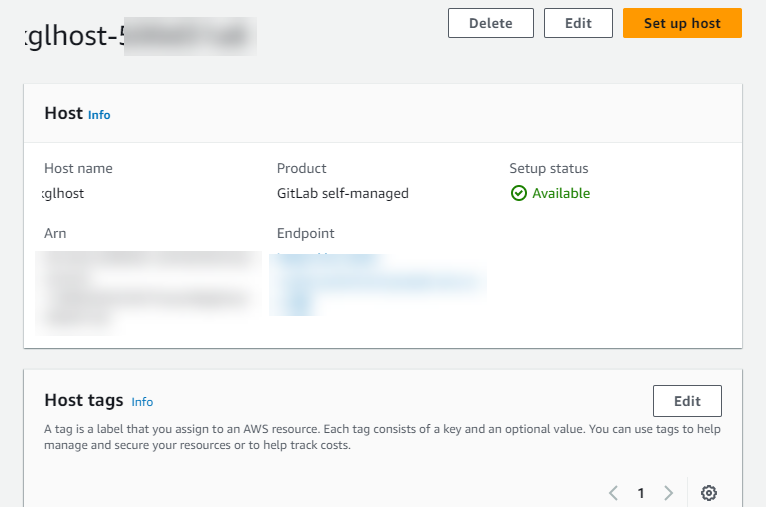This screenshot has width=766, height=507.
Task: Click the Host section heading
Action: pos(63,113)
